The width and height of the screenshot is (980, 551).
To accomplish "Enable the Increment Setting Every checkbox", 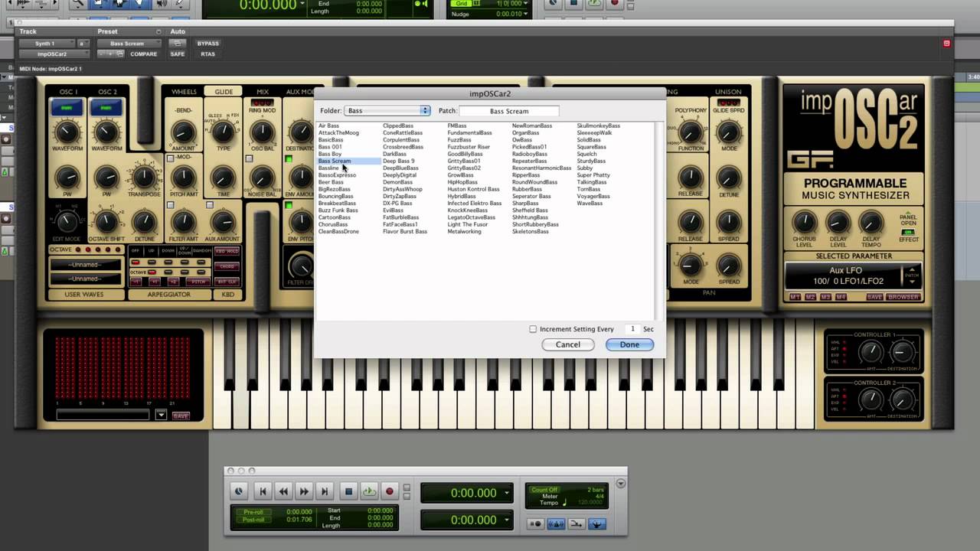I will click(533, 329).
